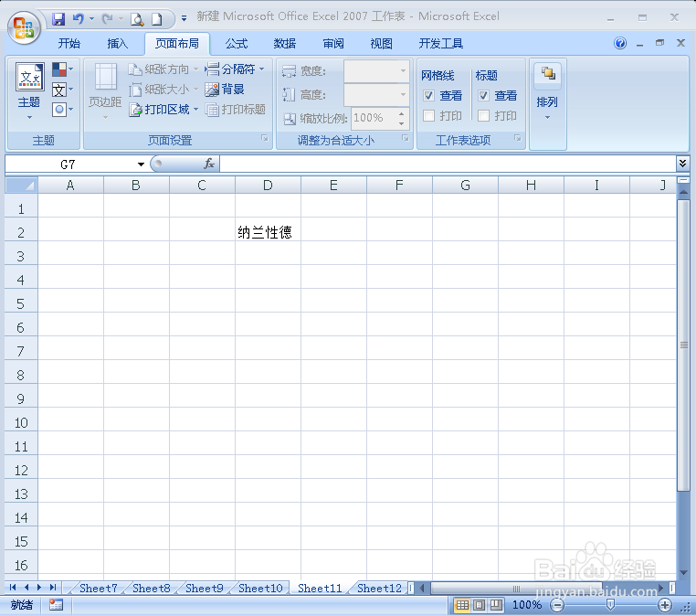Image resolution: width=696 pixels, height=616 pixels.
Task: Open paper Size (纸张大小) option
Action: [163, 90]
